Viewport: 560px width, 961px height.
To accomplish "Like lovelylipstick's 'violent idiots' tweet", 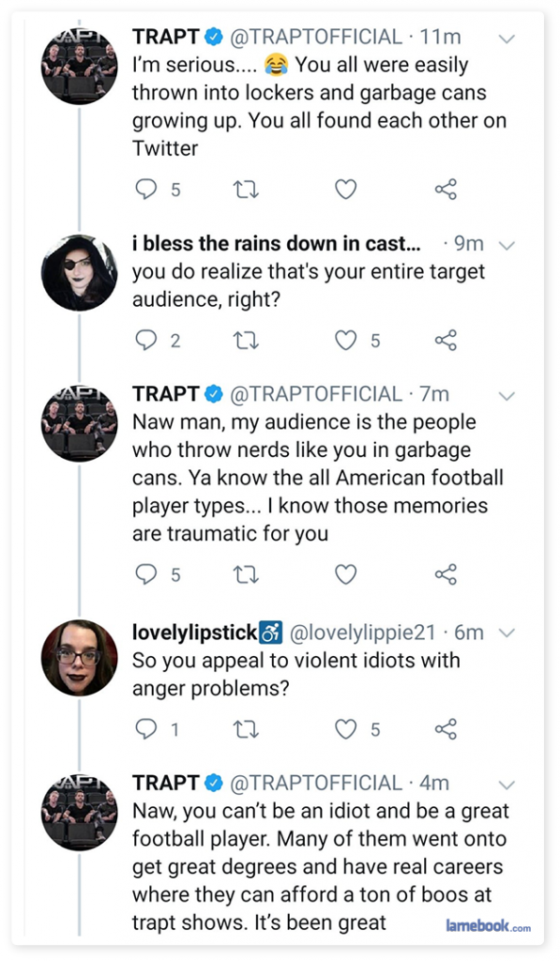I will click(345, 728).
